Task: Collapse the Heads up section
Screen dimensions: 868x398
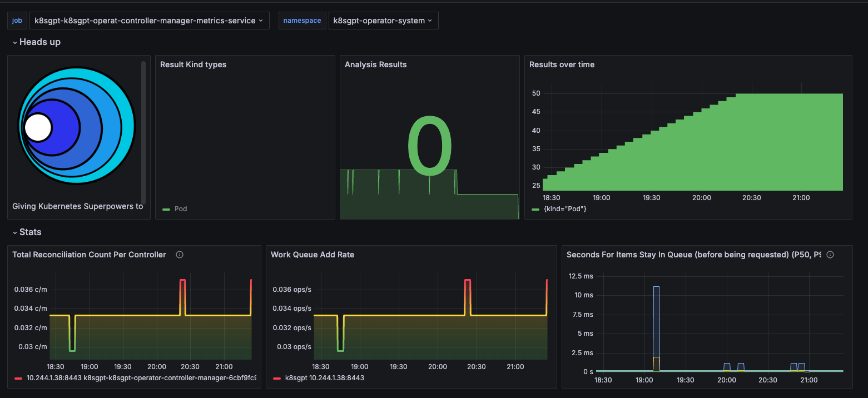Action: 36,42
